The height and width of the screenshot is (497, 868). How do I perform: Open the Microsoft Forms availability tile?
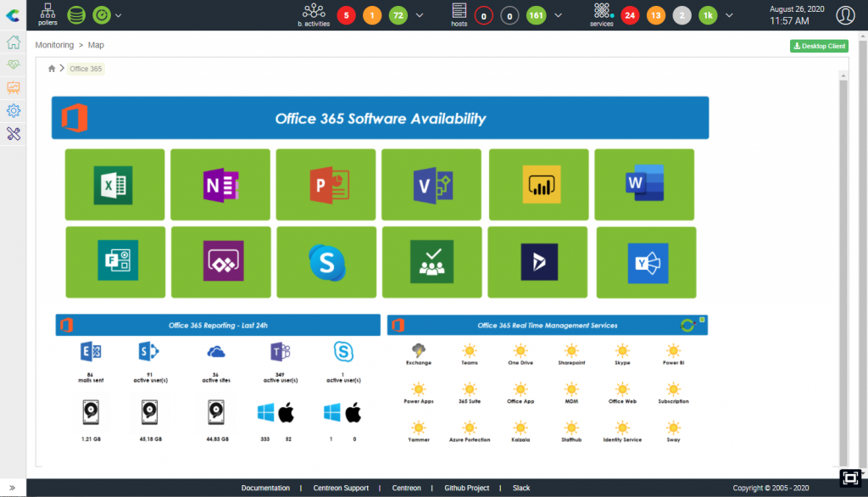115,262
